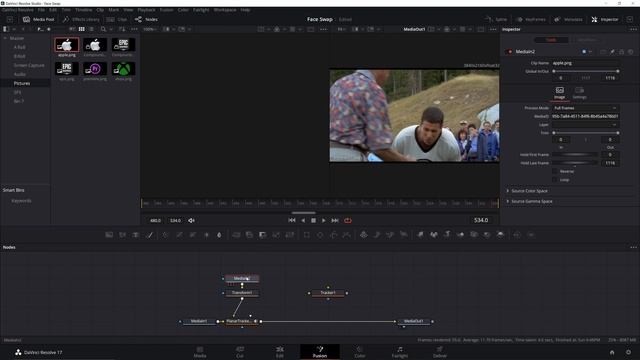Image resolution: width=640 pixels, height=360 pixels.
Task: Select the Tracker1 node
Action: [x=328, y=293]
